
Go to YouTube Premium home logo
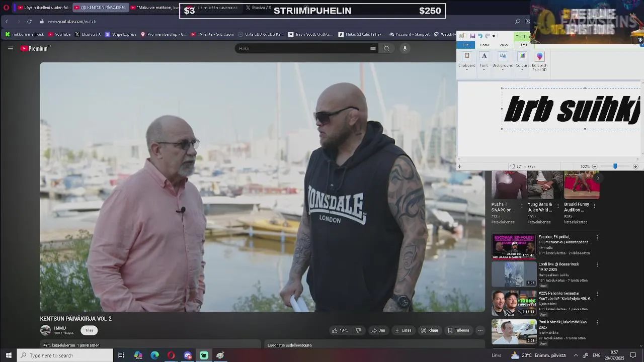pos(34,48)
